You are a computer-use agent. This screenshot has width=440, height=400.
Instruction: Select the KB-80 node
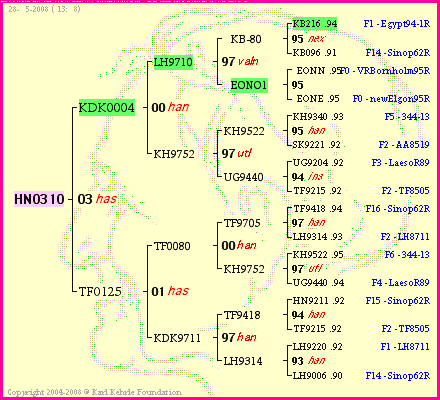point(246,39)
